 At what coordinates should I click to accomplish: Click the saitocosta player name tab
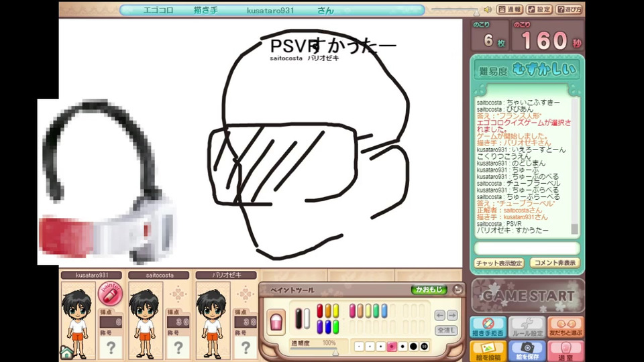tap(160, 275)
